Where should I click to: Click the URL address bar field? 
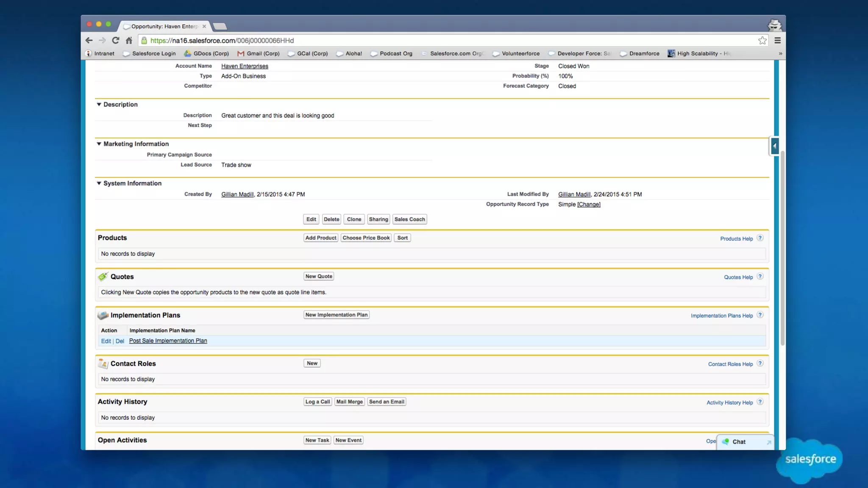click(424, 40)
